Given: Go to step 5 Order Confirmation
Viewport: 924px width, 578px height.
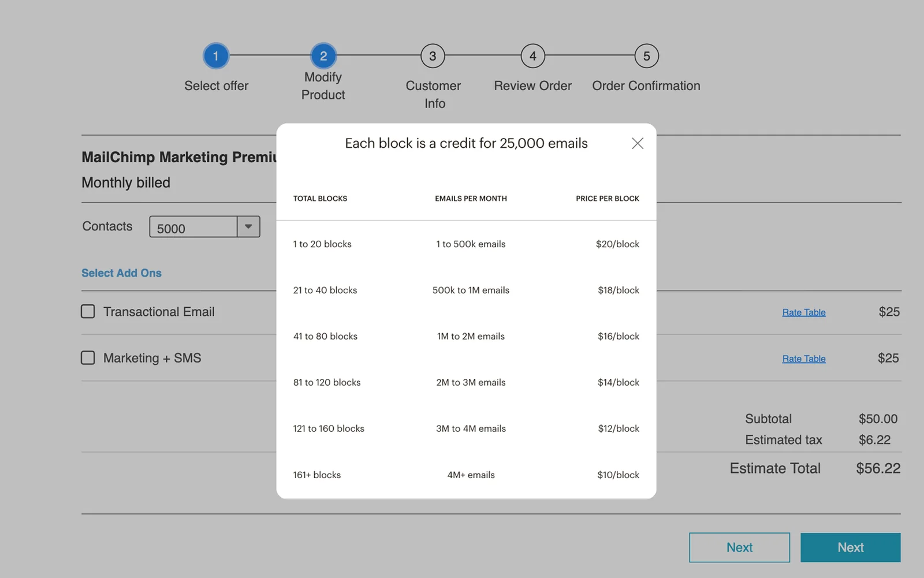Looking at the screenshot, I should coord(646,56).
